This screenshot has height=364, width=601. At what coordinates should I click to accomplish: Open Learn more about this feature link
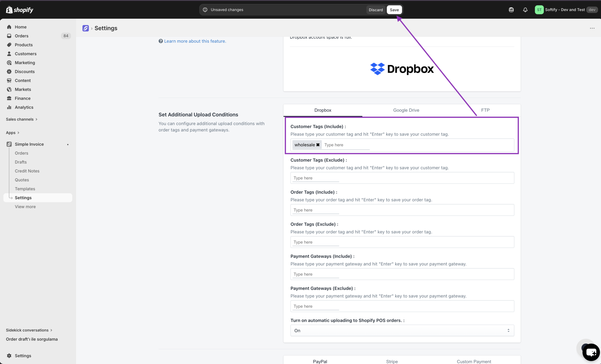point(195,41)
